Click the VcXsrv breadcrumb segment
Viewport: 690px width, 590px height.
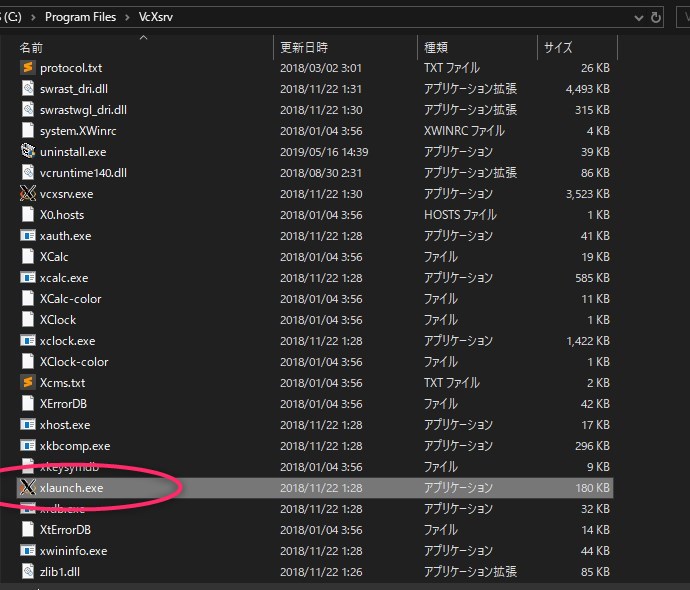[156, 17]
